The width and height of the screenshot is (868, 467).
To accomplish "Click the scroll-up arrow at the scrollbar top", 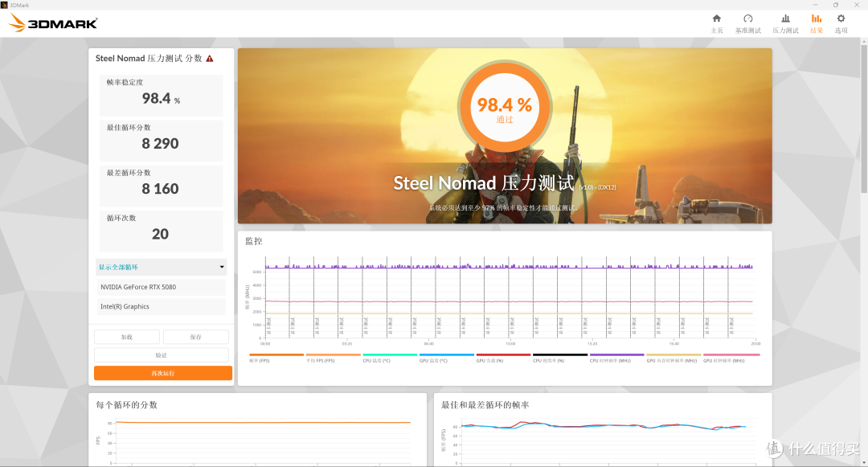I will pos(863,42).
